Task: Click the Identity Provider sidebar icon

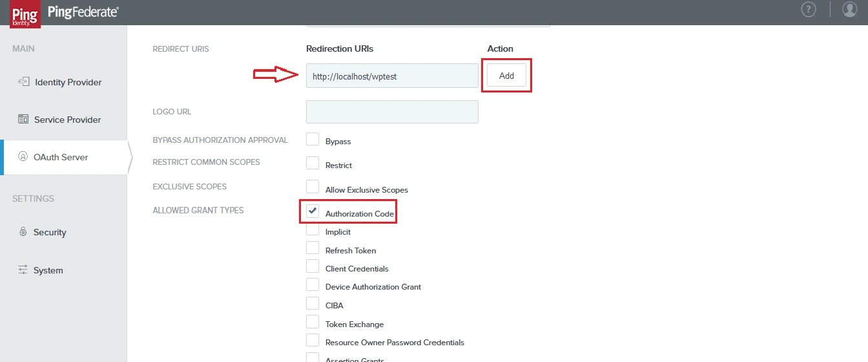Action: click(24, 82)
